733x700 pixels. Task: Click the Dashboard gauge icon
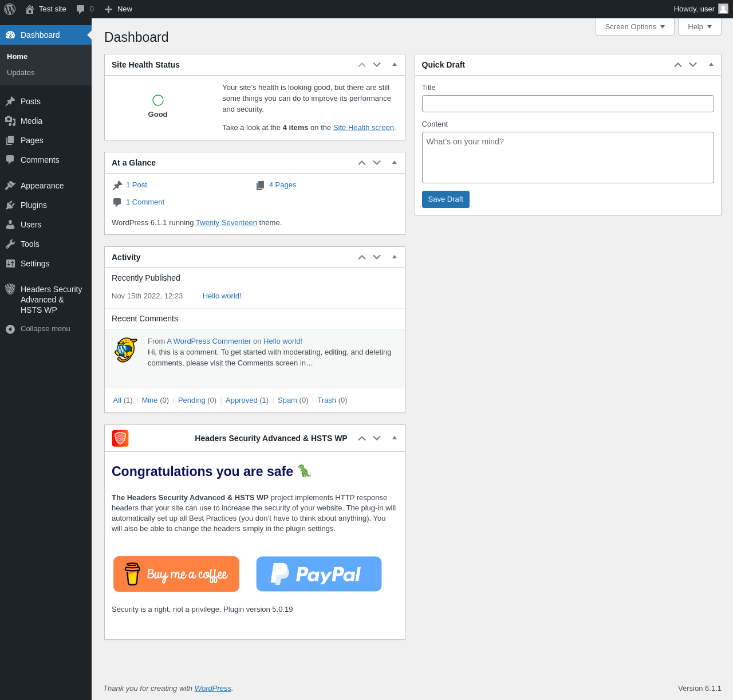10,35
